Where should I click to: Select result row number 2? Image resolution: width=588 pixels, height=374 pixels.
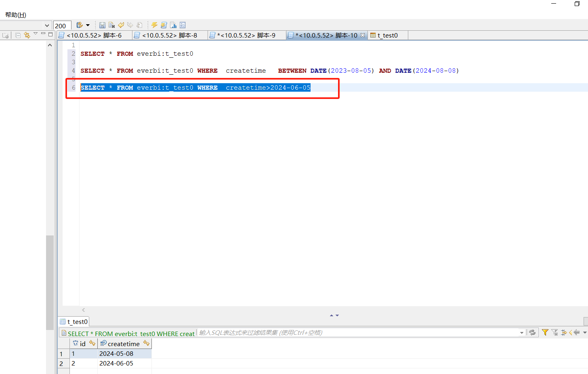coord(63,363)
